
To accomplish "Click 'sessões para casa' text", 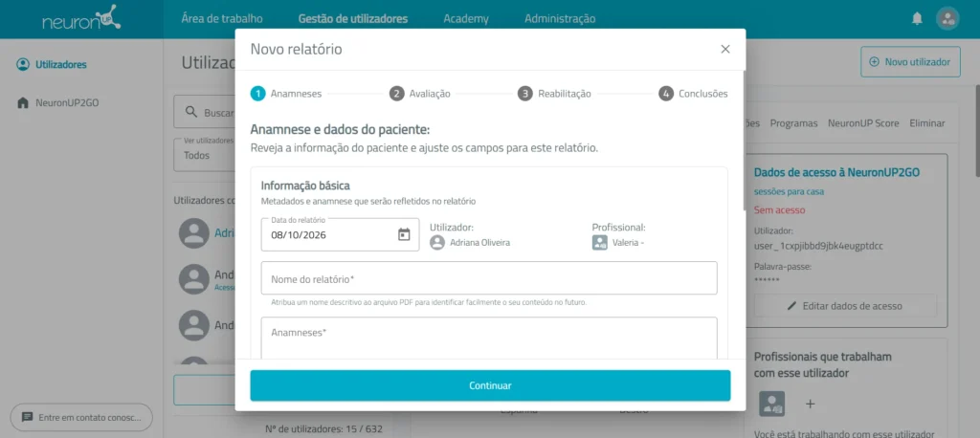I will coord(789,192).
